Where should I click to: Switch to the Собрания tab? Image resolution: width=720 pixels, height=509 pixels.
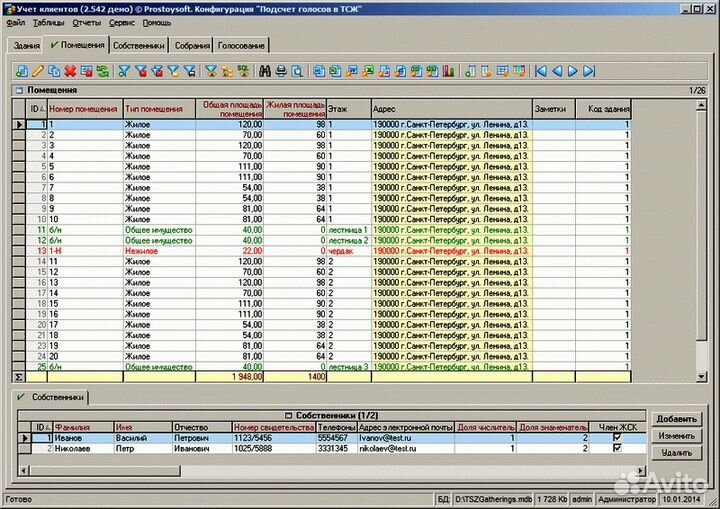pos(191,46)
